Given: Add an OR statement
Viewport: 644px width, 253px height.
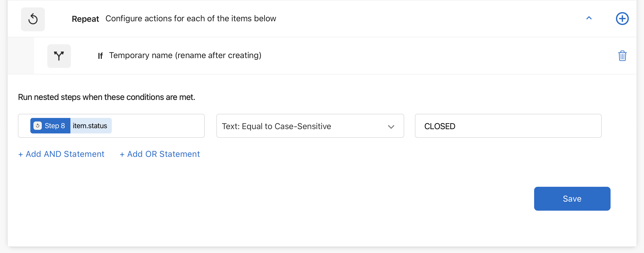Looking at the screenshot, I should pos(160,154).
